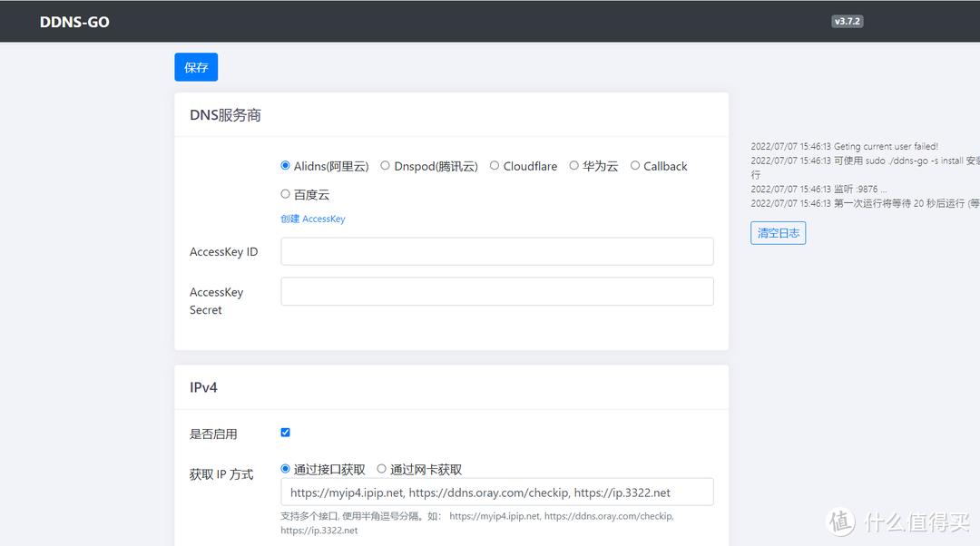Choose the 百度云 radio button

tap(286, 194)
